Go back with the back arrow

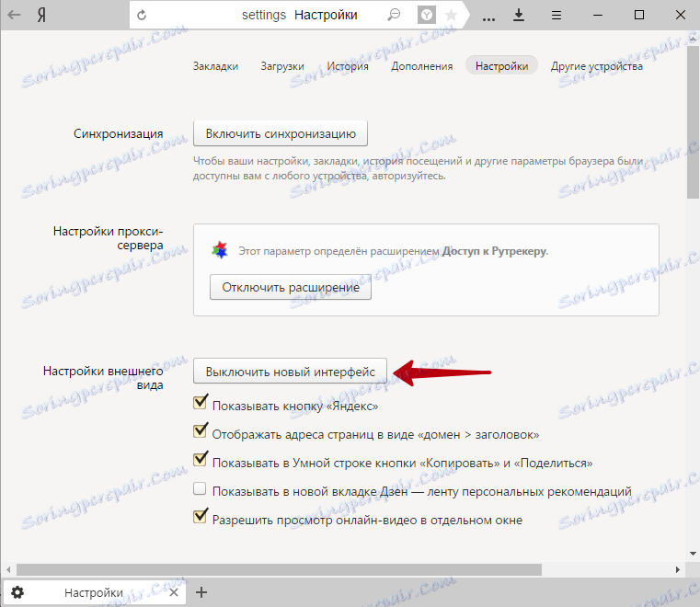pos(15,15)
